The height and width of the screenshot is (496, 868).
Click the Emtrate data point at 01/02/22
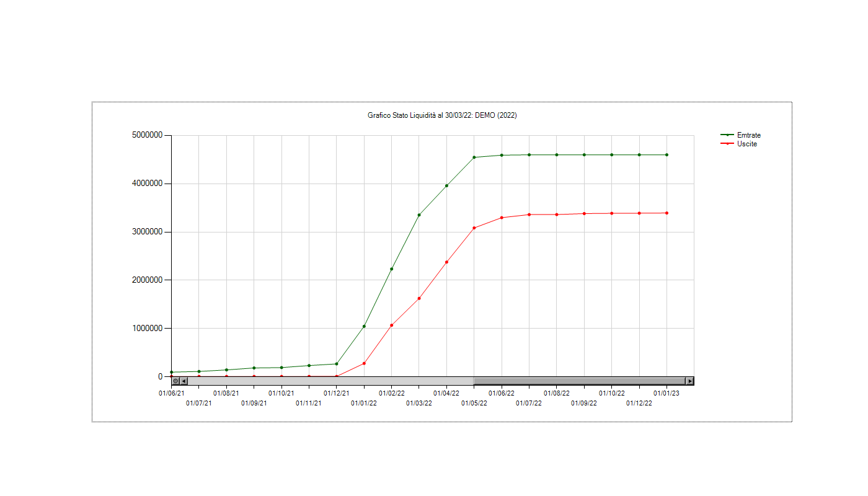pyautogui.click(x=391, y=269)
